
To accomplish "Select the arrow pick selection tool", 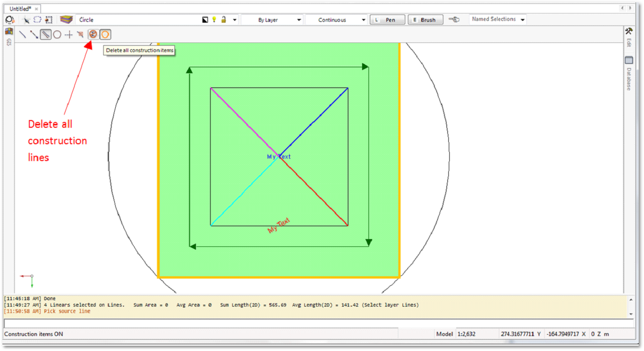I will tap(27, 20).
